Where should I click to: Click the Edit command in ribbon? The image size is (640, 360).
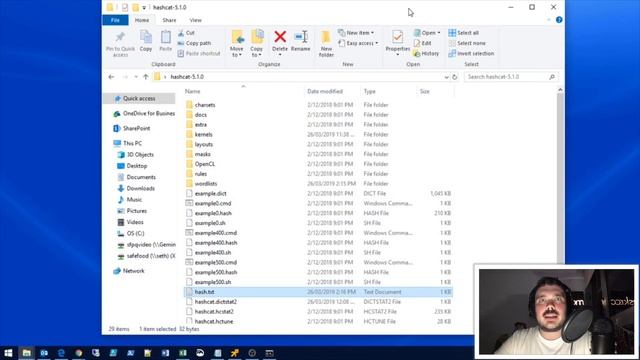[x=422, y=43]
